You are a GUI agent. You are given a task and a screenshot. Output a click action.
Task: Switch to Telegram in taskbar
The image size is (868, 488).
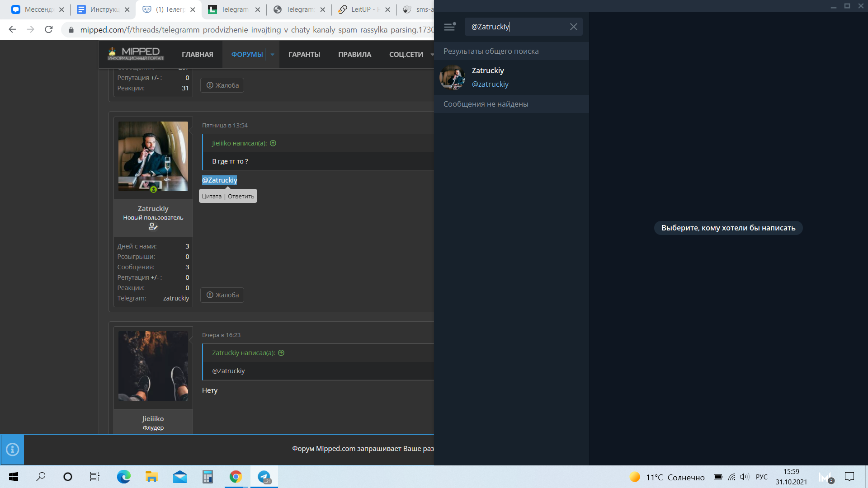coord(264,477)
